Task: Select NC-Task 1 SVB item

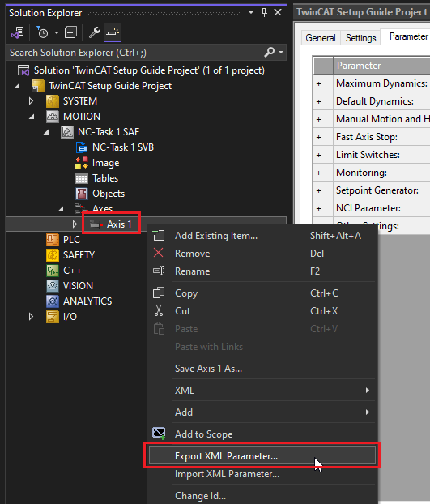Action: (x=122, y=147)
